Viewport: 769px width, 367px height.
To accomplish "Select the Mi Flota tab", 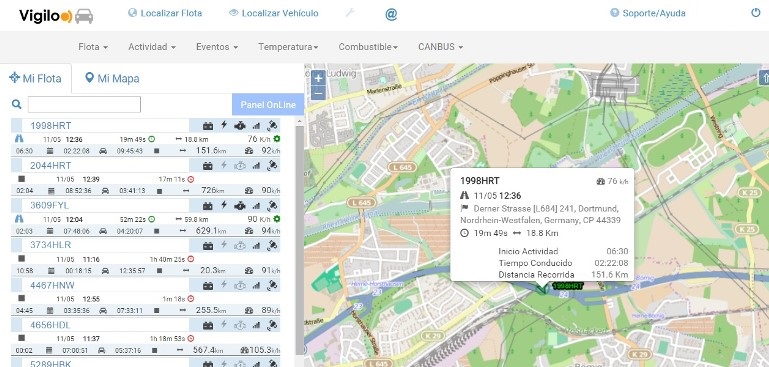I will [35, 78].
